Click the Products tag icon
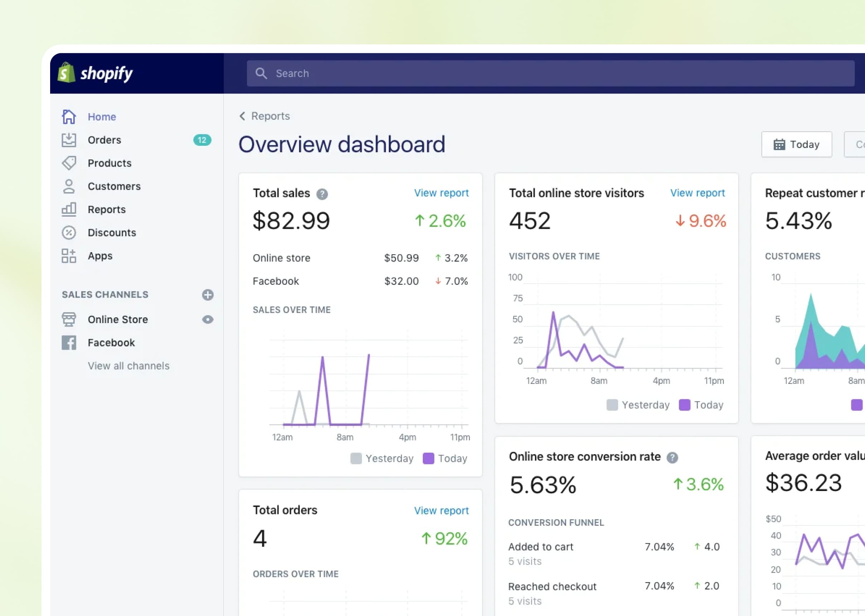The image size is (865, 616). (69, 163)
